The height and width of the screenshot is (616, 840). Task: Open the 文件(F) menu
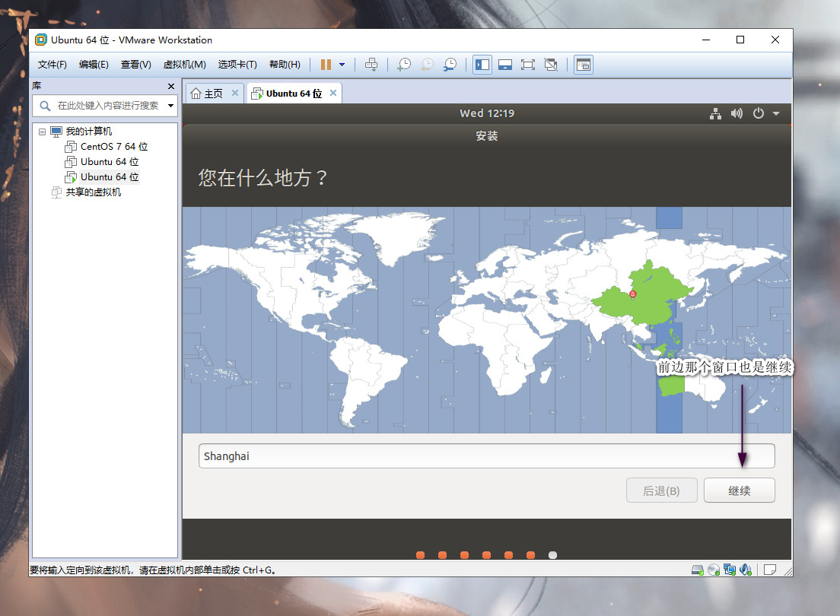pos(52,65)
